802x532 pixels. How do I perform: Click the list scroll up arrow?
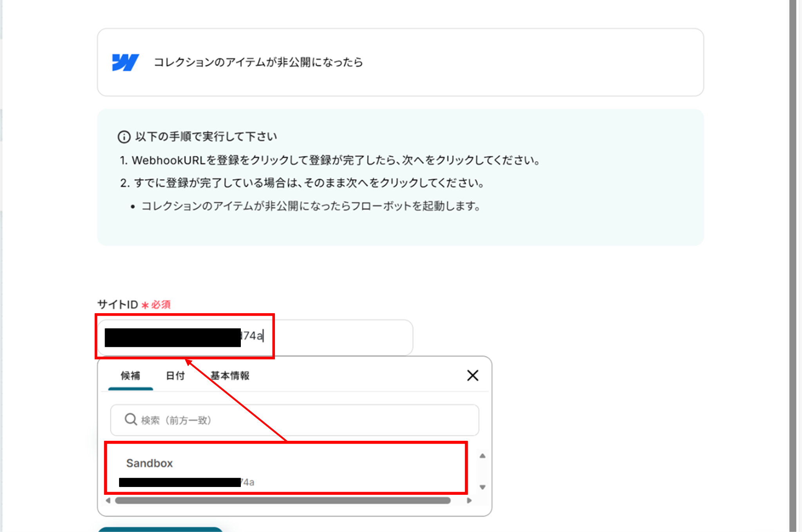point(482,456)
